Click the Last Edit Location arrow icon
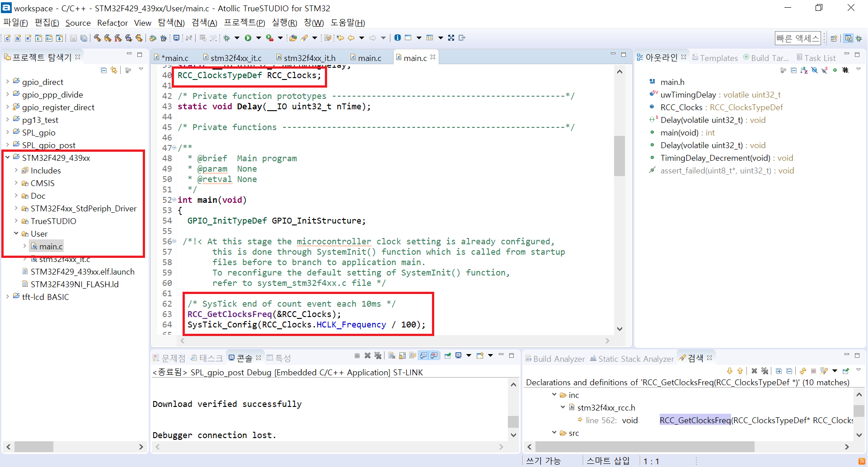 coord(340,38)
